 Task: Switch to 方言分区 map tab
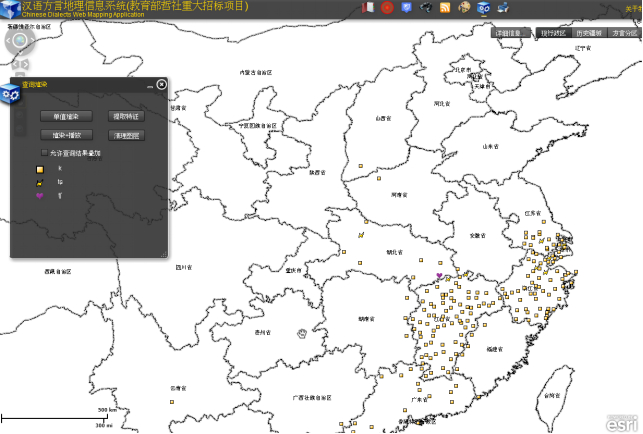[625, 33]
